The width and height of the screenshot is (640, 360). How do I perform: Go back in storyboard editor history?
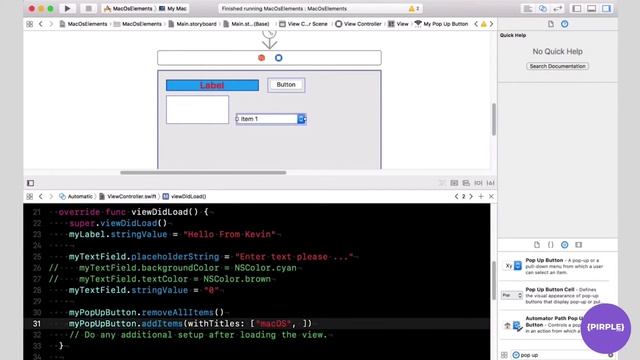40,24
